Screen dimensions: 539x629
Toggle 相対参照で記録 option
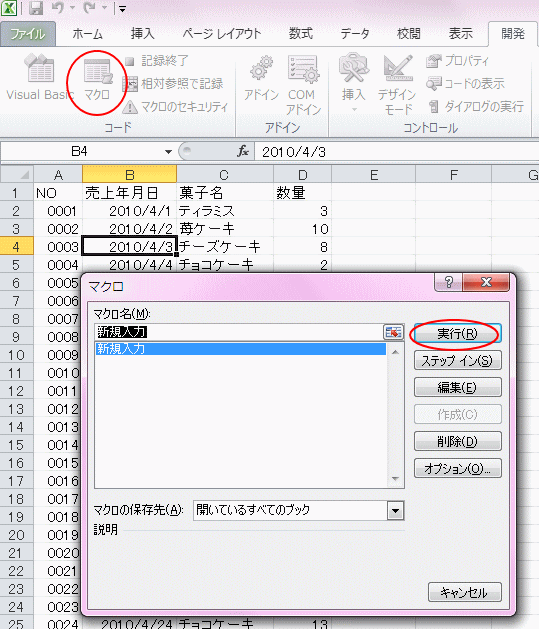click(x=173, y=83)
